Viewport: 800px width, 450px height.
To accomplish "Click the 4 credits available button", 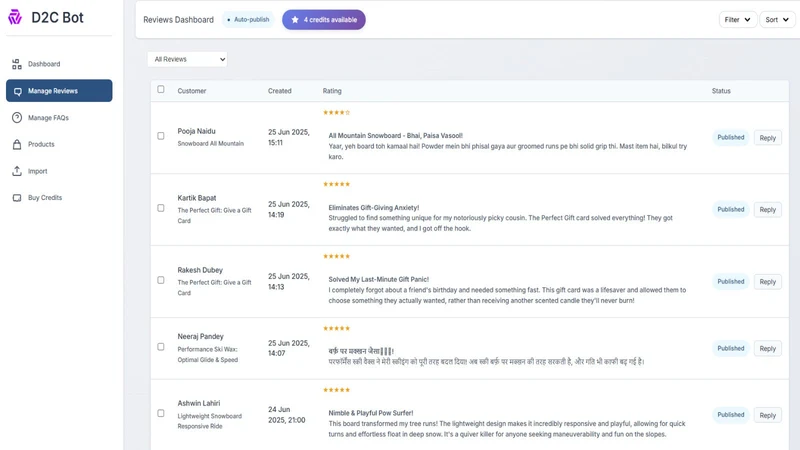I will tap(323, 19).
